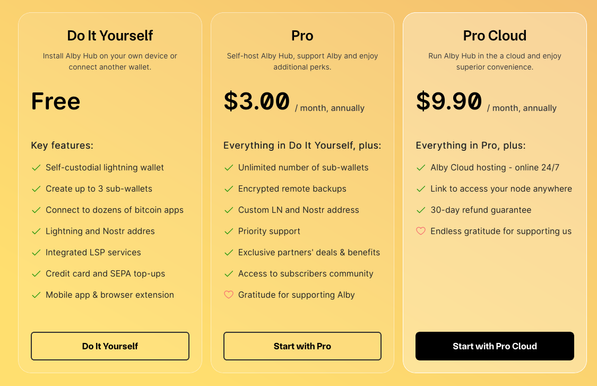597x386 pixels.
Task: Click checkmark beside Unlimited number of sub-wallets
Action: click(x=228, y=167)
